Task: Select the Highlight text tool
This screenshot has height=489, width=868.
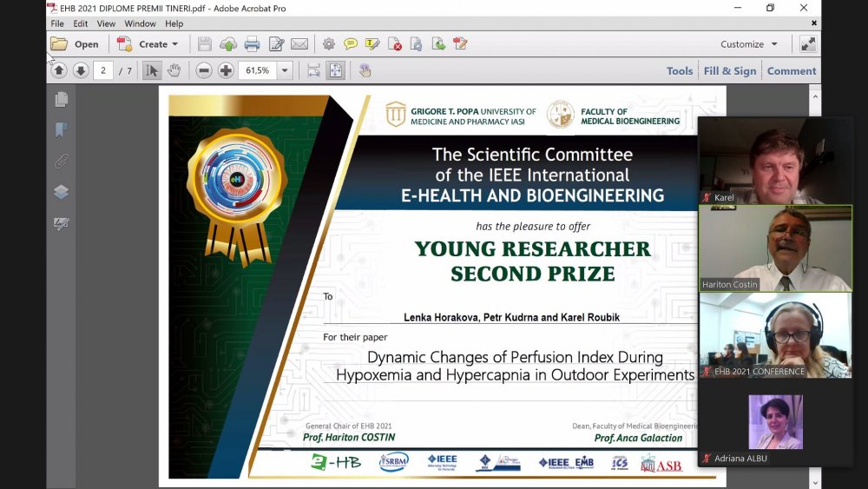Action: tap(372, 43)
